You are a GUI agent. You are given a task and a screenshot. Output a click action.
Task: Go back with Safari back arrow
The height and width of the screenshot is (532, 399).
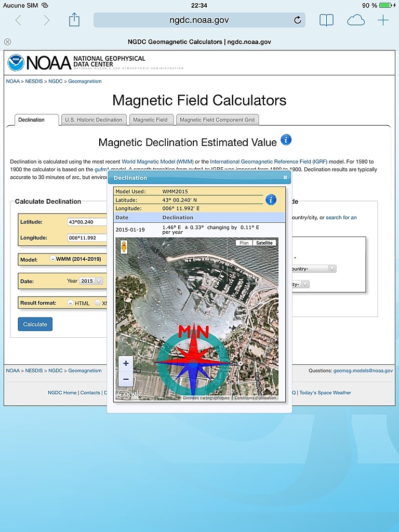19,20
